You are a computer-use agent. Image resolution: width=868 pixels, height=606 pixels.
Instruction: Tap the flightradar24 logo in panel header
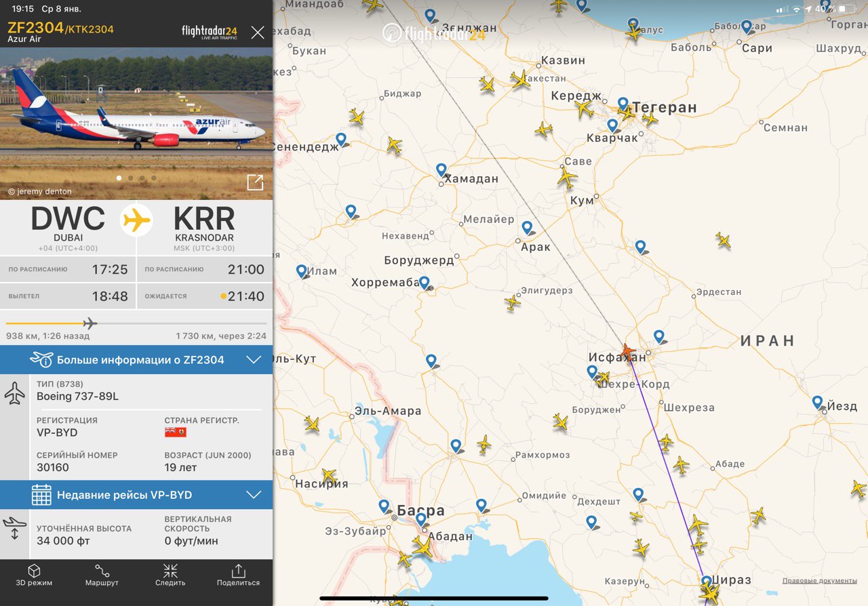tap(209, 32)
